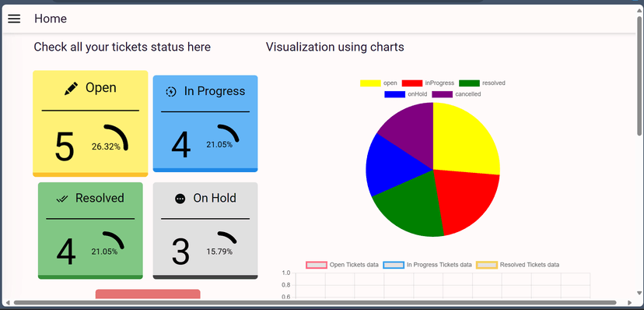Click the Open card's 26.32% progress arc
644x310 pixels.
pyautogui.click(x=116, y=137)
